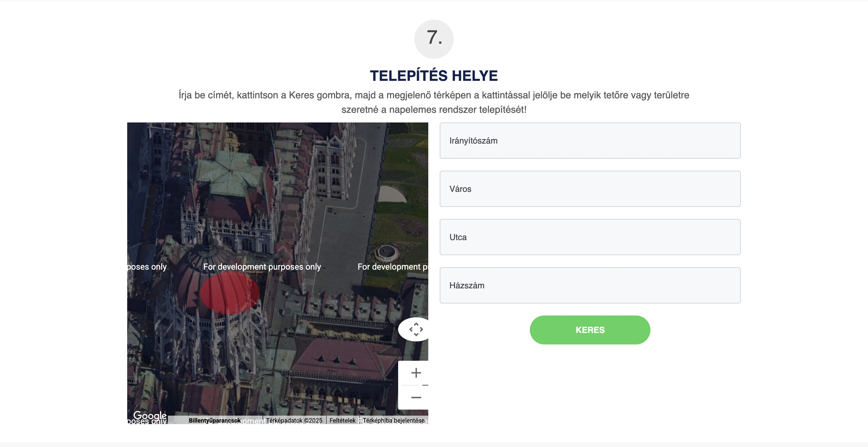Open Térképhiba bejelentése link
This screenshot has height=447, width=868.
[x=394, y=420]
